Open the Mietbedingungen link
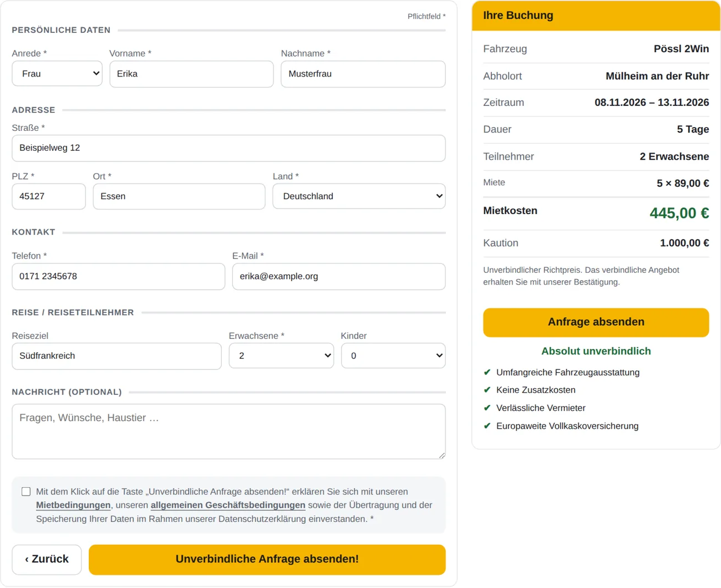Image resolution: width=721 pixels, height=588 pixels. pos(73,505)
